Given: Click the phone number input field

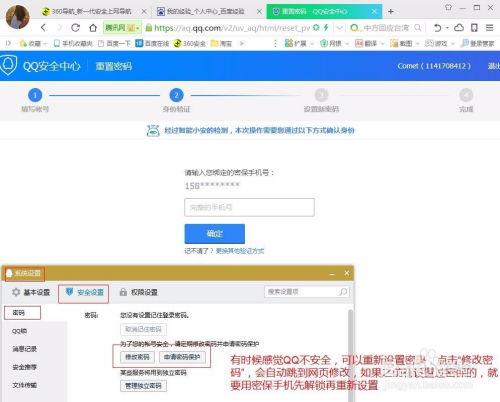Looking at the screenshot, I should (249, 207).
